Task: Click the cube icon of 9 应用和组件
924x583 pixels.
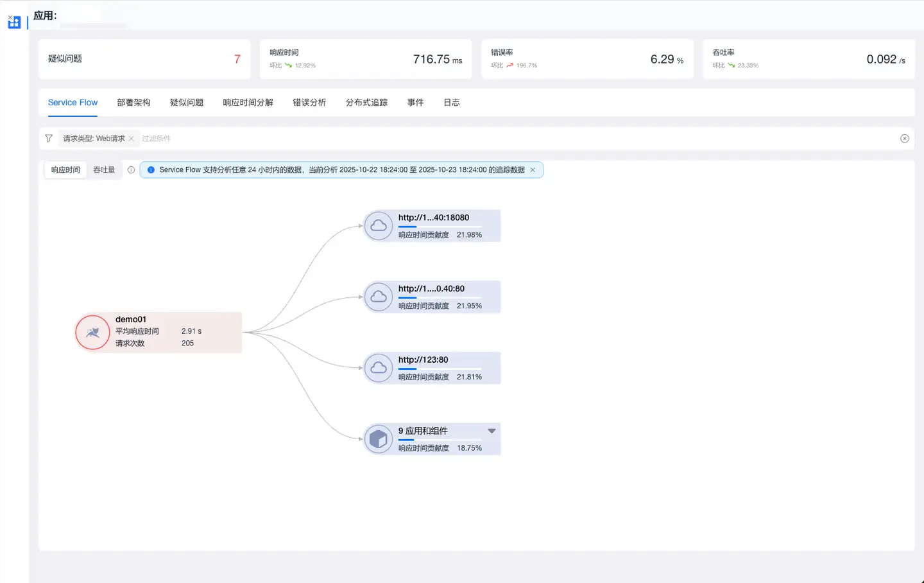Action: 379,439
